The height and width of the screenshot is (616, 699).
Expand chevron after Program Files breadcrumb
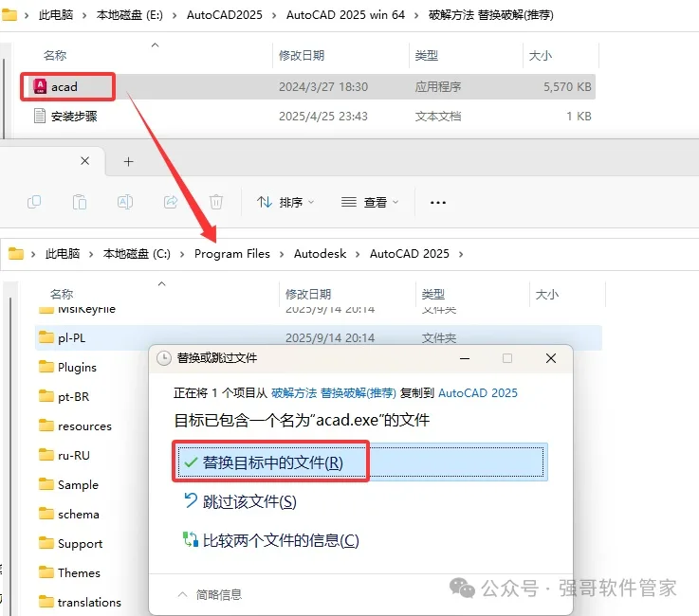282,254
